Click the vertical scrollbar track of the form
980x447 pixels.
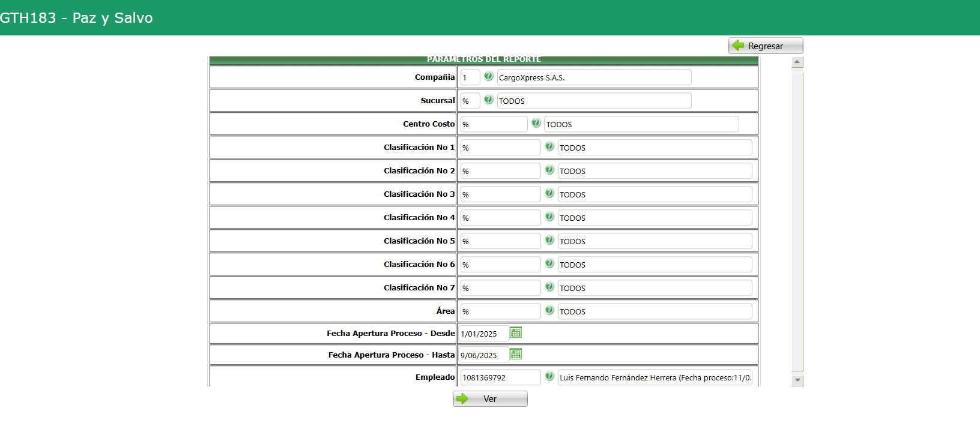(x=797, y=221)
